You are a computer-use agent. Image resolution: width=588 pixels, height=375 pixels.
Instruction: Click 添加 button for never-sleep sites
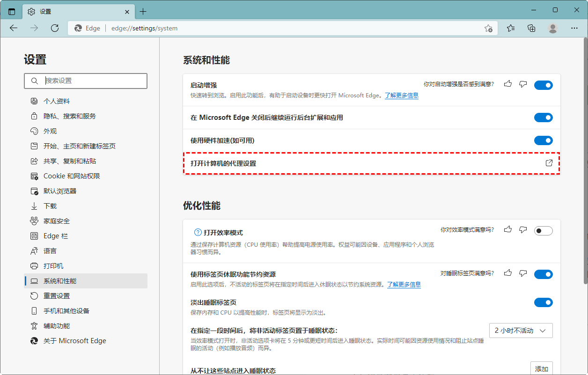tap(541, 369)
